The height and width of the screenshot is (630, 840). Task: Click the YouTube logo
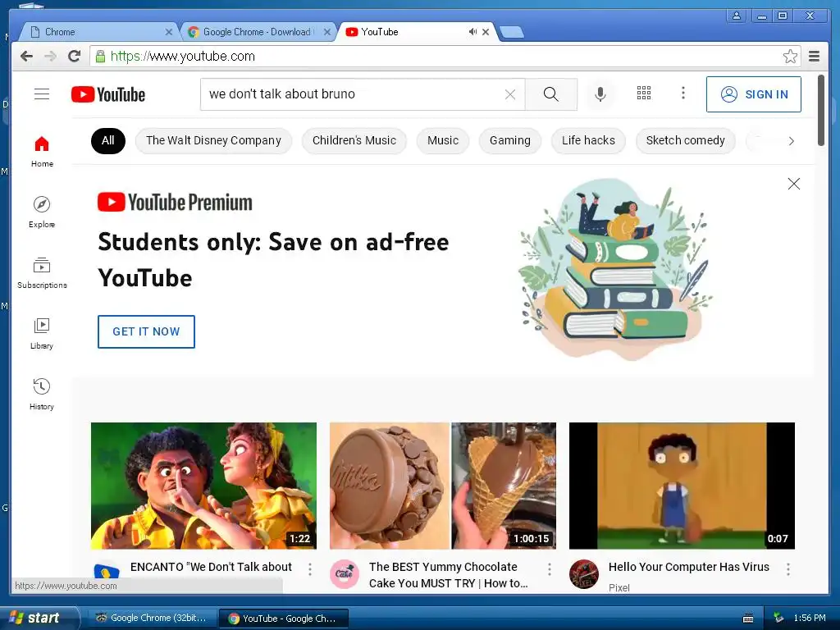click(x=108, y=95)
